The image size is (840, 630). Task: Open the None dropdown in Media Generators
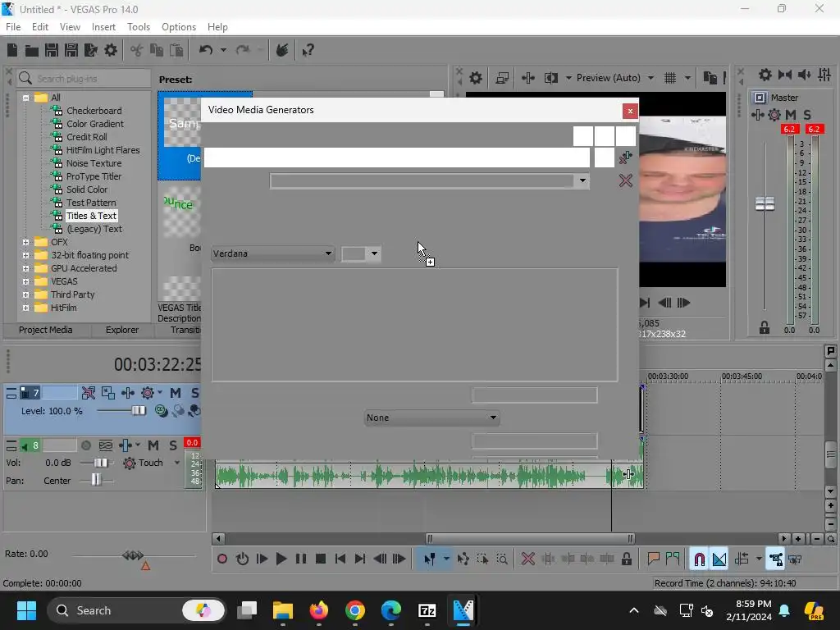point(431,418)
